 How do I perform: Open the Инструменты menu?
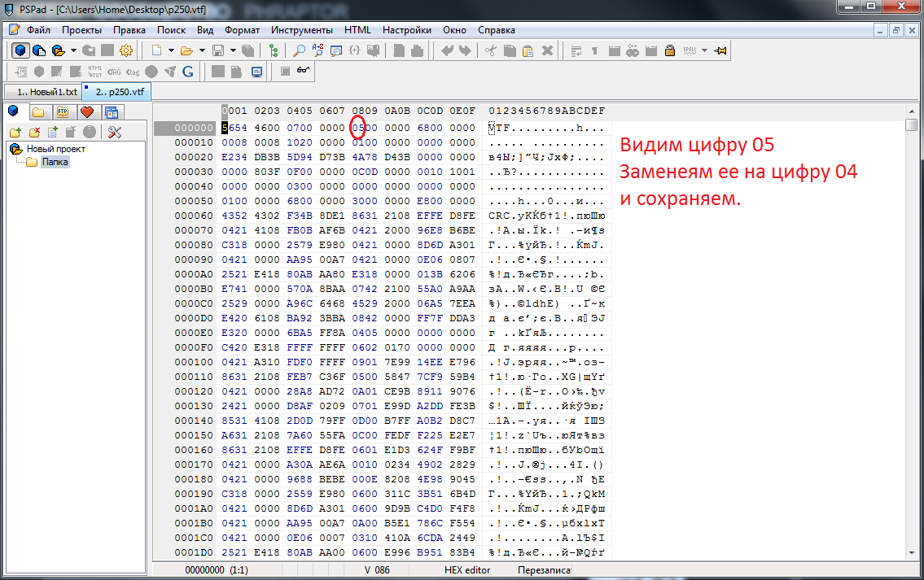(x=300, y=30)
